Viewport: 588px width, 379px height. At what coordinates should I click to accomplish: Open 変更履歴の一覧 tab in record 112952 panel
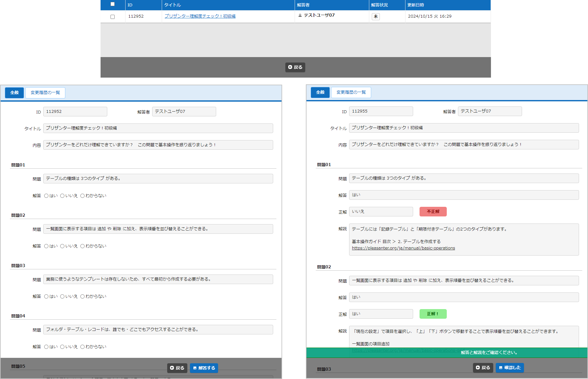(x=45, y=93)
